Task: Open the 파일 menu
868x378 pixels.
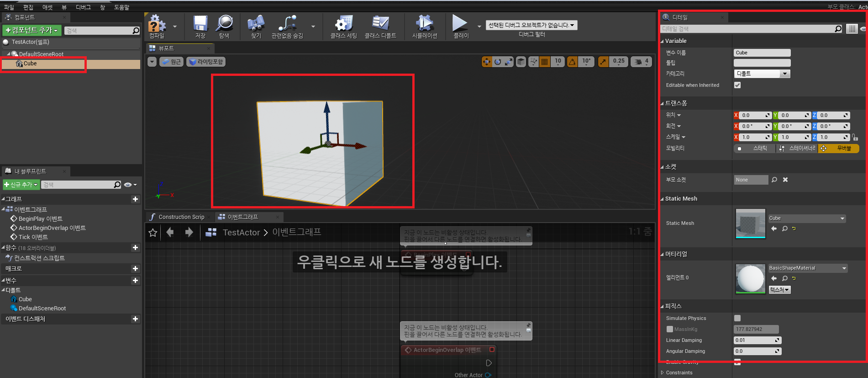Action: pos(9,7)
